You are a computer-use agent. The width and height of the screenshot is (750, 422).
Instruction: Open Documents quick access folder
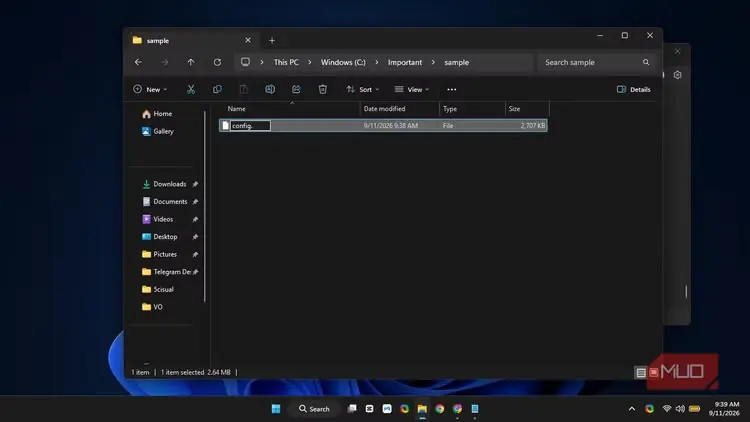pos(165,201)
